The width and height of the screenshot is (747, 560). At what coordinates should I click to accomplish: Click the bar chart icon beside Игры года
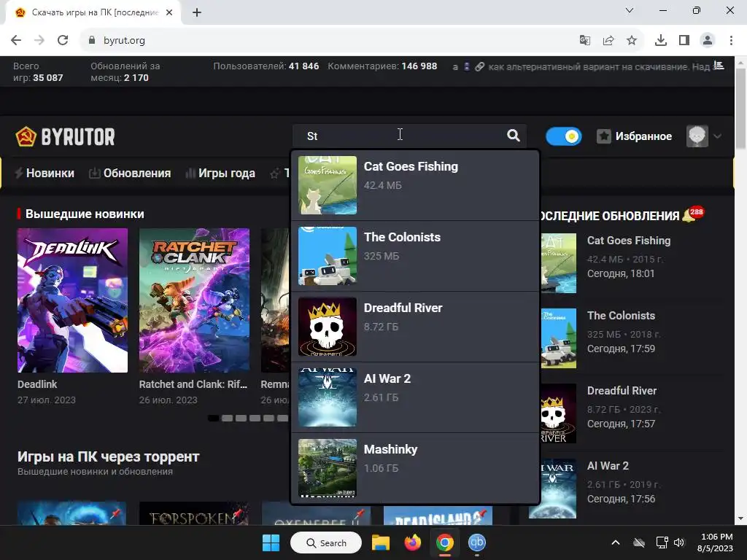[x=190, y=173]
